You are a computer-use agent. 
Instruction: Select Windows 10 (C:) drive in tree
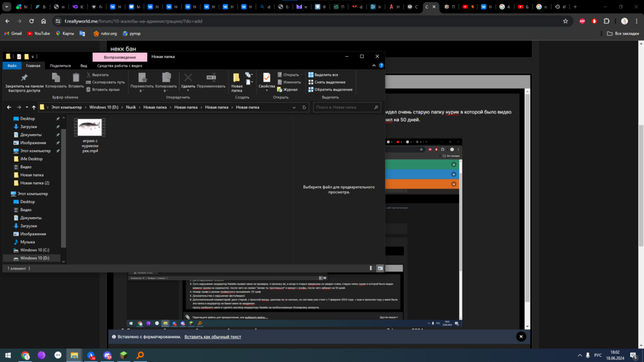pyautogui.click(x=35, y=250)
